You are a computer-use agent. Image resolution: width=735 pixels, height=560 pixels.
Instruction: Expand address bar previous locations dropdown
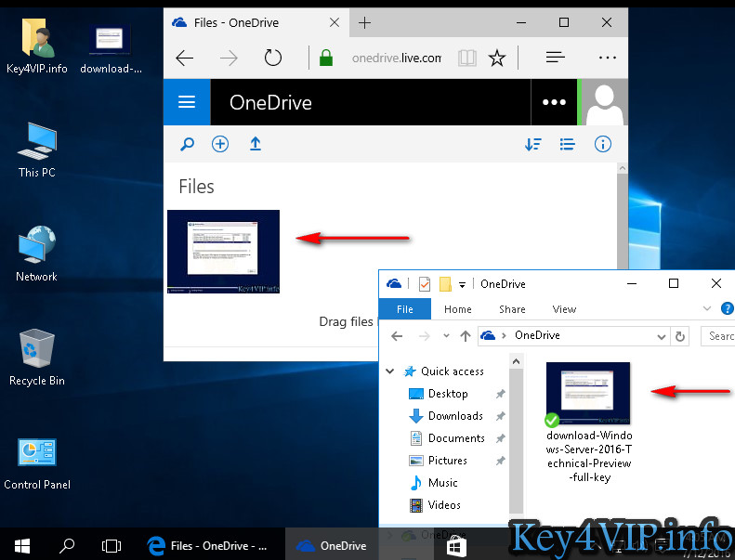pyautogui.click(x=661, y=336)
